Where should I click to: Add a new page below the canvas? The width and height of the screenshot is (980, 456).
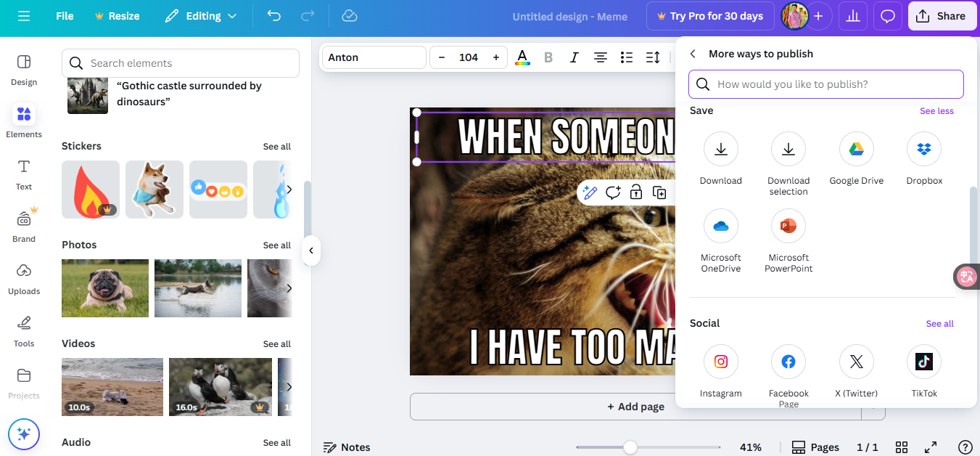pyautogui.click(x=635, y=407)
